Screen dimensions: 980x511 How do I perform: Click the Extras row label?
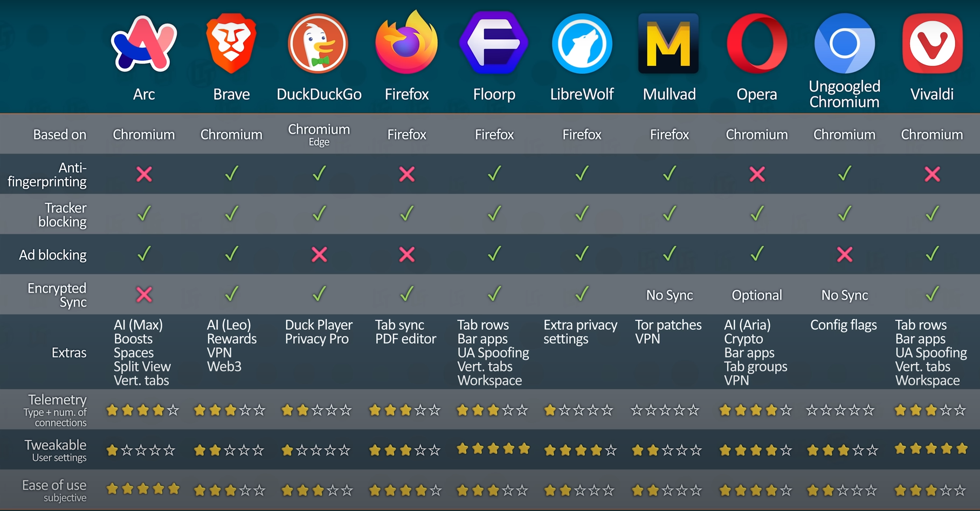(69, 353)
